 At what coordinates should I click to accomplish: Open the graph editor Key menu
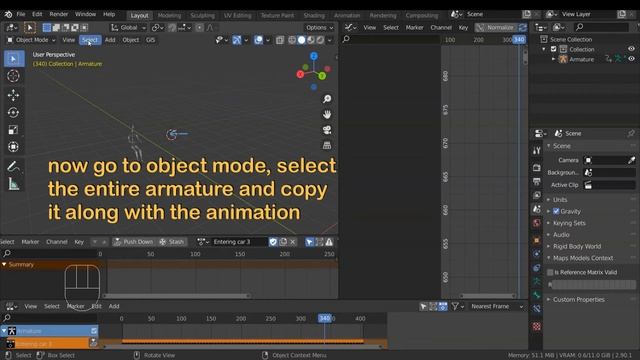pyautogui.click(x=463, y=28)
